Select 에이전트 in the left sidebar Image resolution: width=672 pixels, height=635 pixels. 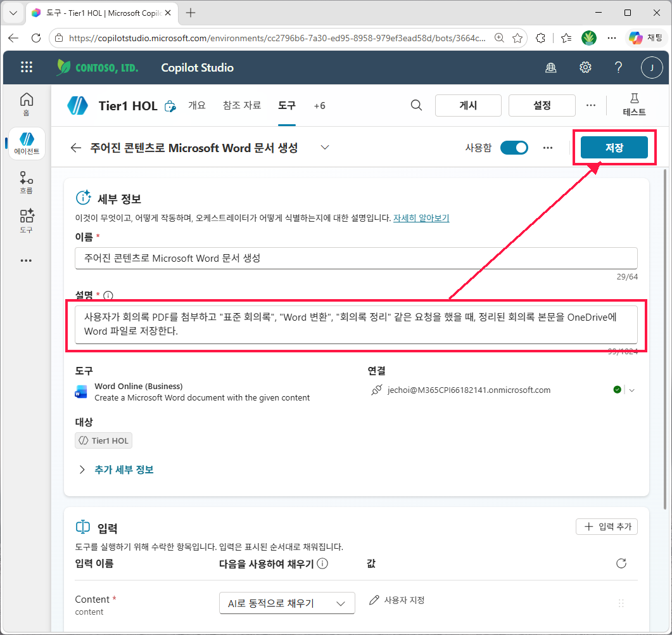27,144
